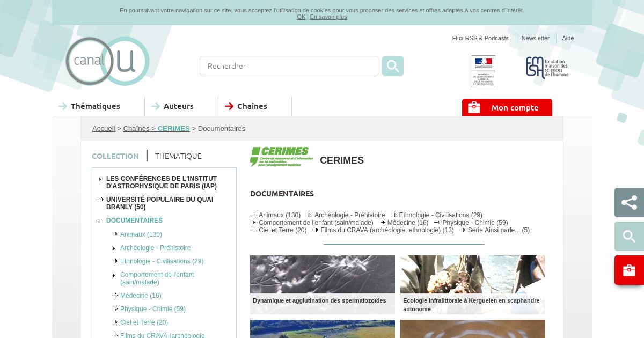Select Ethnologie - Civilisations (29) in sidebar
The width and height of the screenshot is (644, 338).
point(162,261)
